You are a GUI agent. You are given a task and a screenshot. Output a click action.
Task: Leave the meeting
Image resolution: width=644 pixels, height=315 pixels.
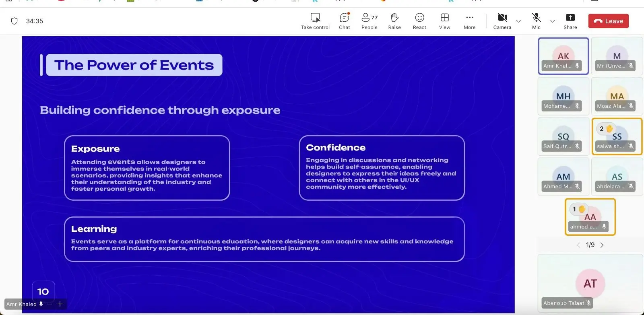click(x=608, y=21)
